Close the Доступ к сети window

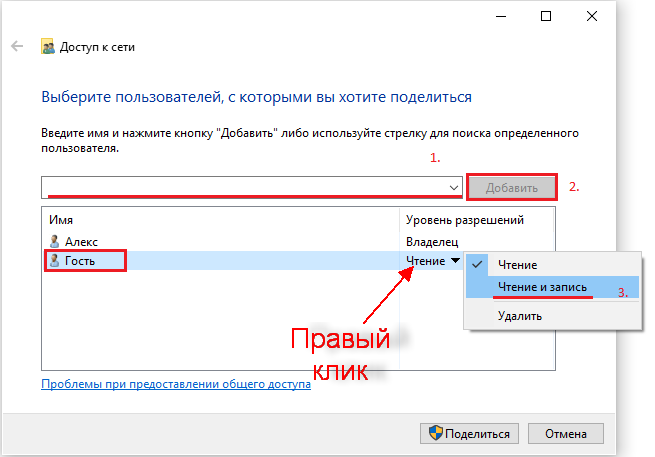pos(592,16)
